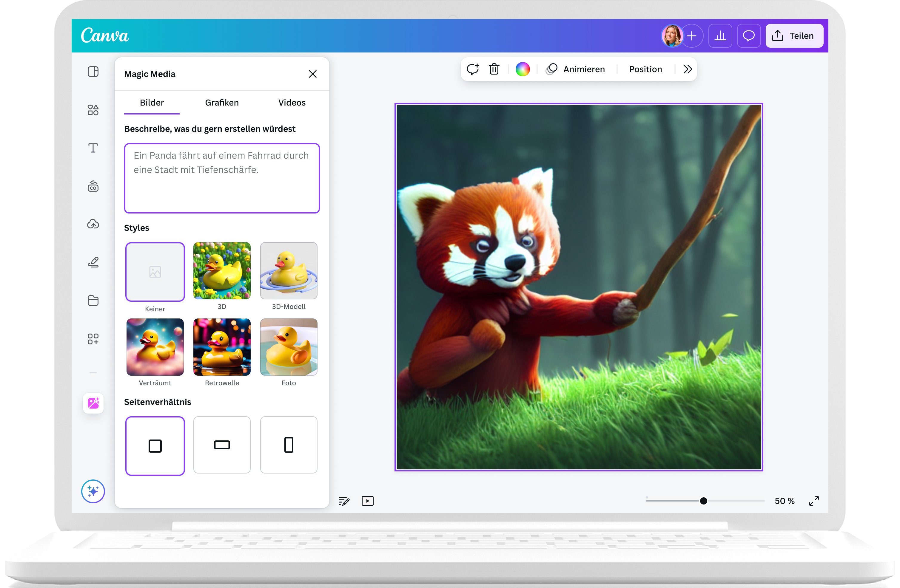Switch to the Videos tab

292,103
